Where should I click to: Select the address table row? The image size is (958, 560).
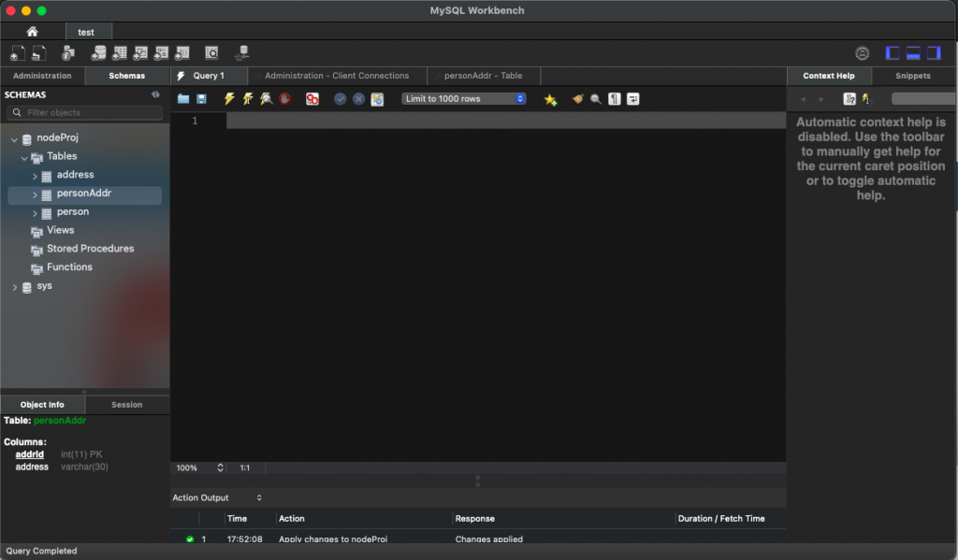coord(85,175)
